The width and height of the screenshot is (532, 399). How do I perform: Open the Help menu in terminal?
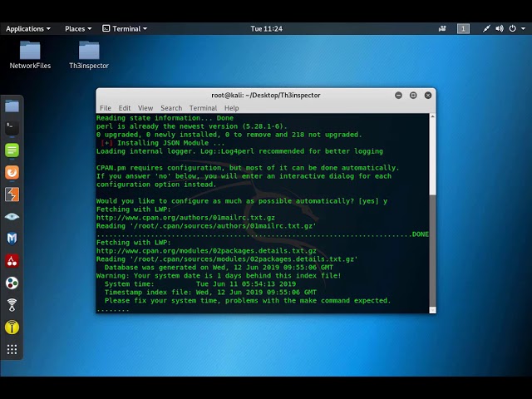click(x=231, y=108)
